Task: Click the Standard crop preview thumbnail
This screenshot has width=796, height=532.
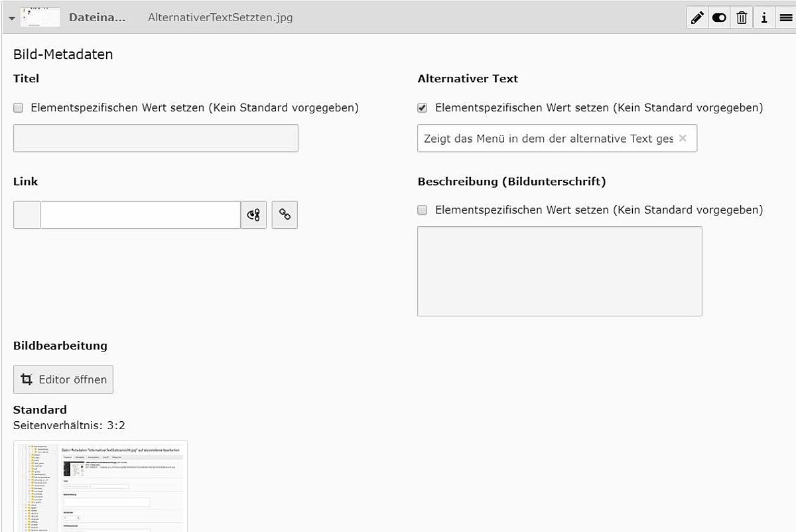Action: (100, 486)
